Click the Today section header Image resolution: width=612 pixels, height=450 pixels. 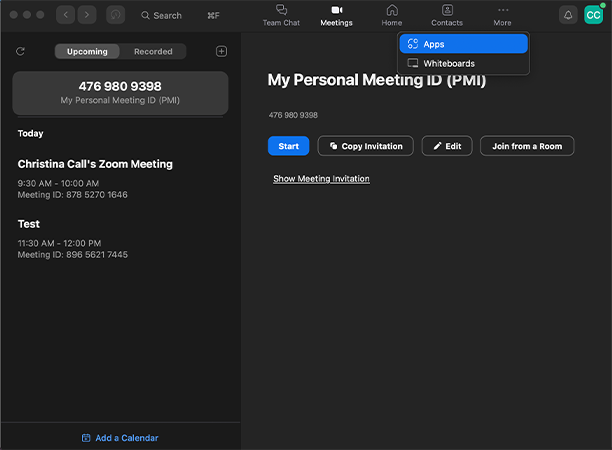pyautogui.click(x=30, y=133)
